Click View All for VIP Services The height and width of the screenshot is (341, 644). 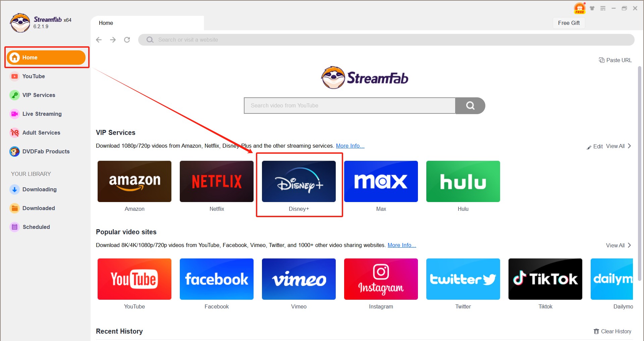(x=619, y=146)
